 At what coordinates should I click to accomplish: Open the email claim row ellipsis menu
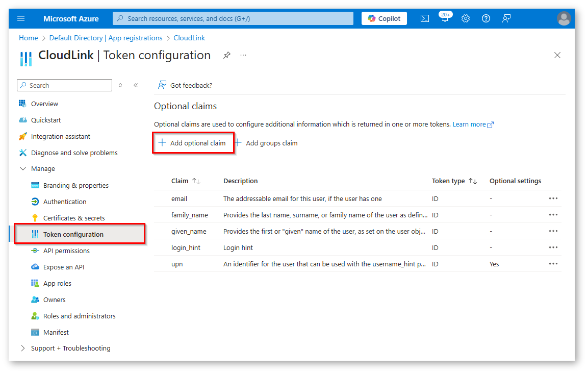pyautogui.click(x=553, y=198)
